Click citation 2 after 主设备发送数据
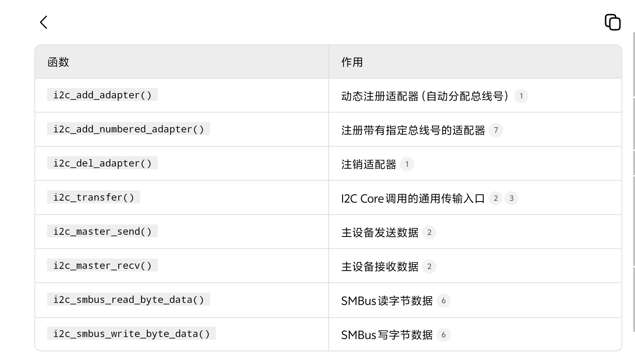This screenshot has width=635, height=364. 430,232
